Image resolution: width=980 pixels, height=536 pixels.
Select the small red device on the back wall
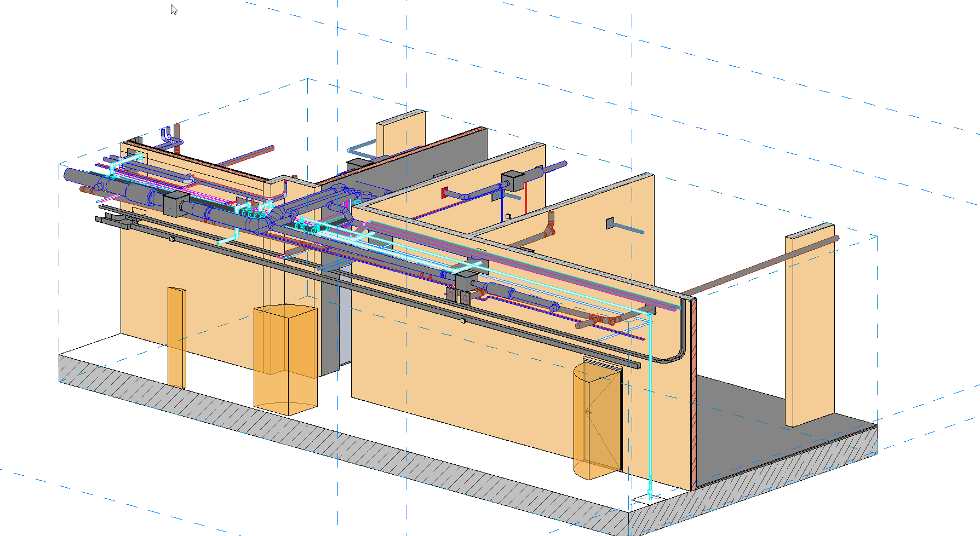pos(444,193)
